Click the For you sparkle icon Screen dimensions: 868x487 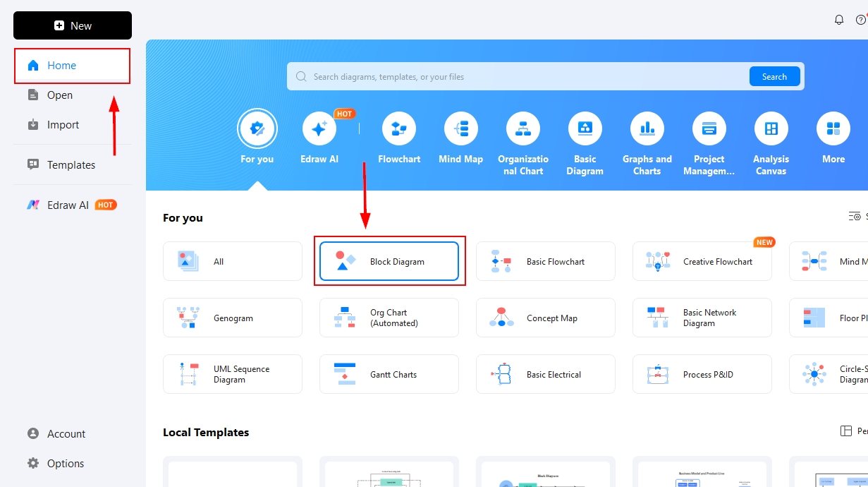point(257,128)
